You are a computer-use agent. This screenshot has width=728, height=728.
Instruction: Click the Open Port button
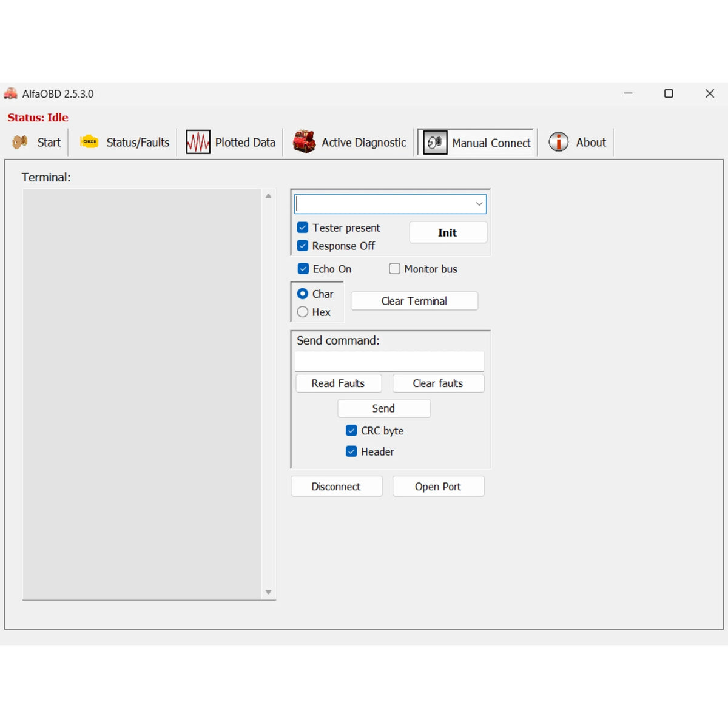(438, 486)
